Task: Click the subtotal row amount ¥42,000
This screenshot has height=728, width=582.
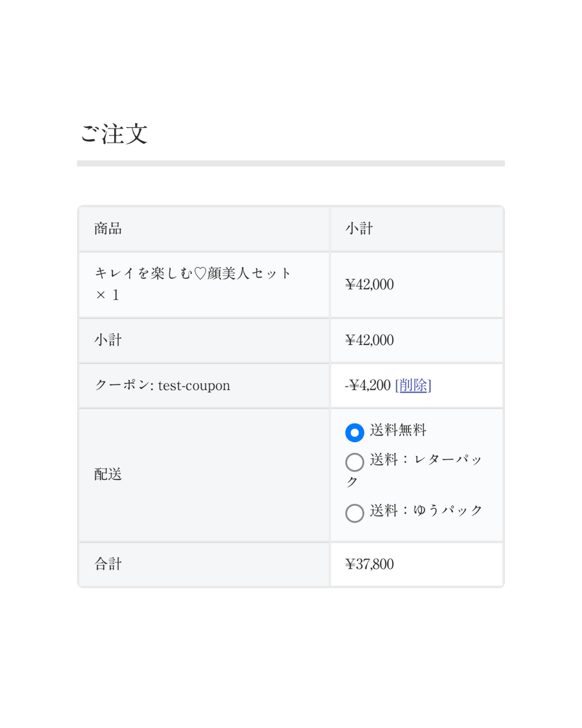Action: tap(370, 340)
